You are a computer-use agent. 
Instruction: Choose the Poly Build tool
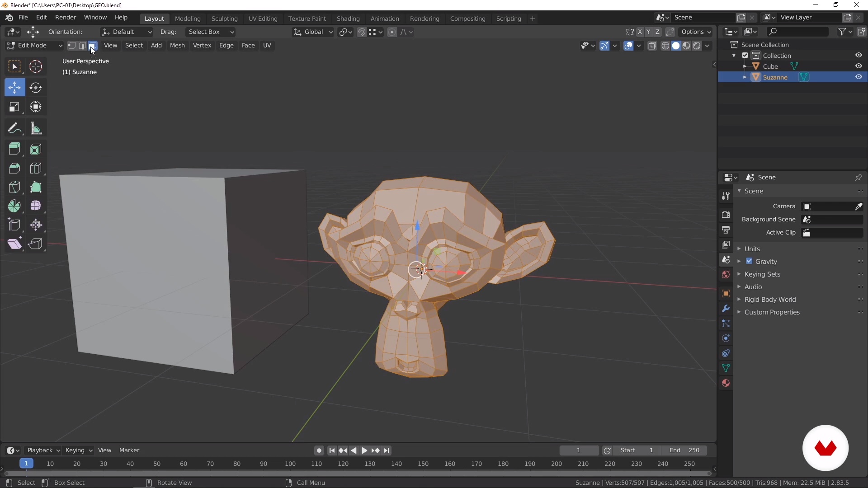coord(36,187)
